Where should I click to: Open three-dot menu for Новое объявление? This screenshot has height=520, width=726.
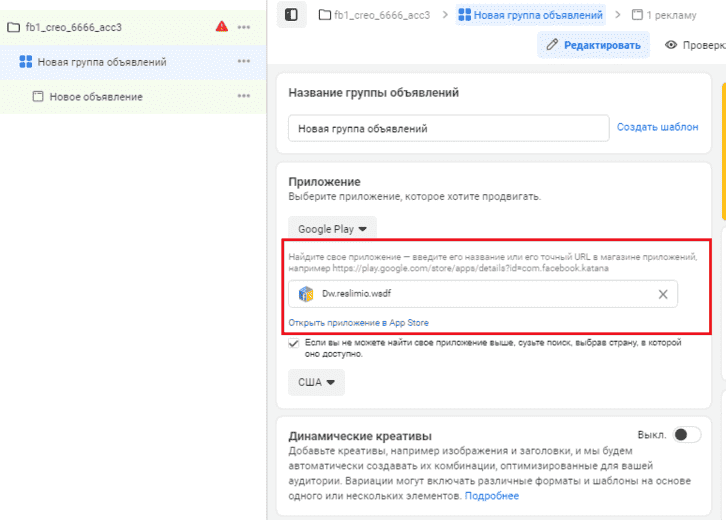(244, 96)
